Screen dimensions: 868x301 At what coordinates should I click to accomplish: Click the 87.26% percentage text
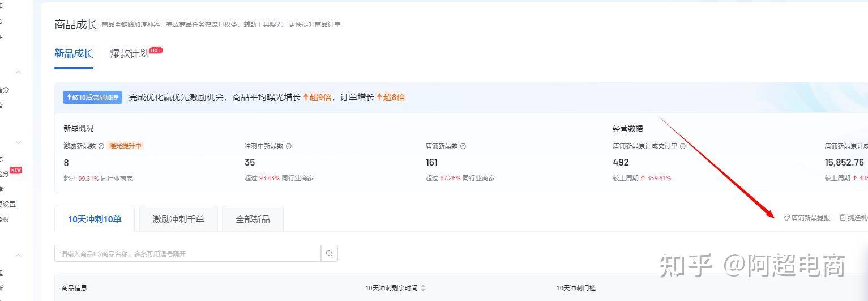pyautogui.click(x=450, y=178)
